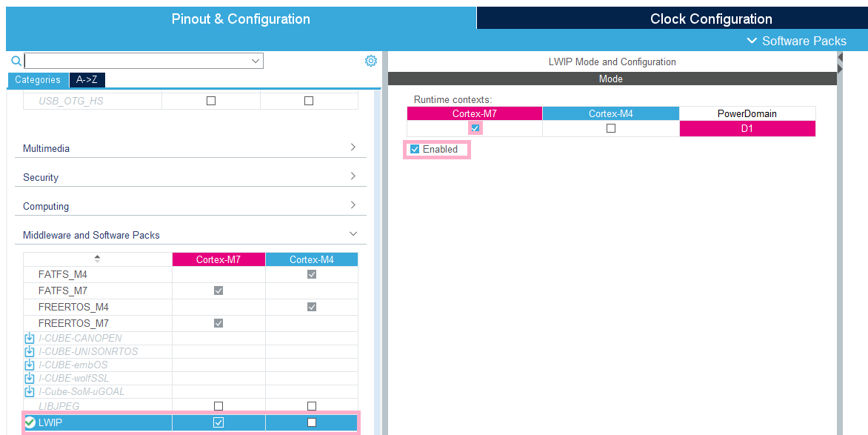Open the settings gear icon
The image size is (868, 435).
tap(371, 61)
